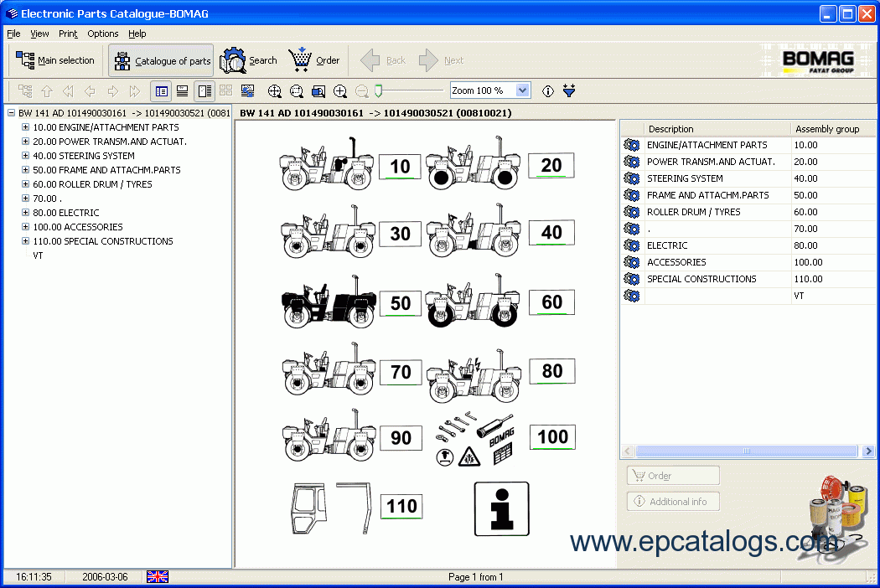This screenshot has height=588, width=880.
Task: Click the blue filter funnel icon
Action: pos(569,91)
